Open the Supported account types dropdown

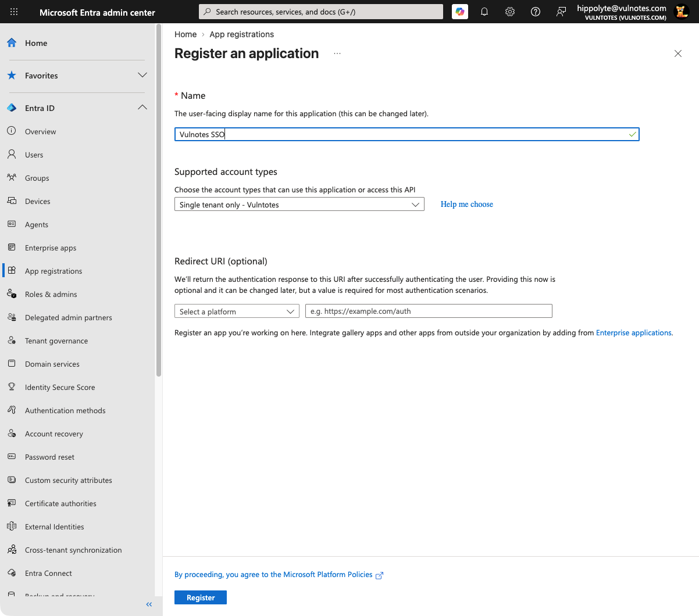coord(299,205)
